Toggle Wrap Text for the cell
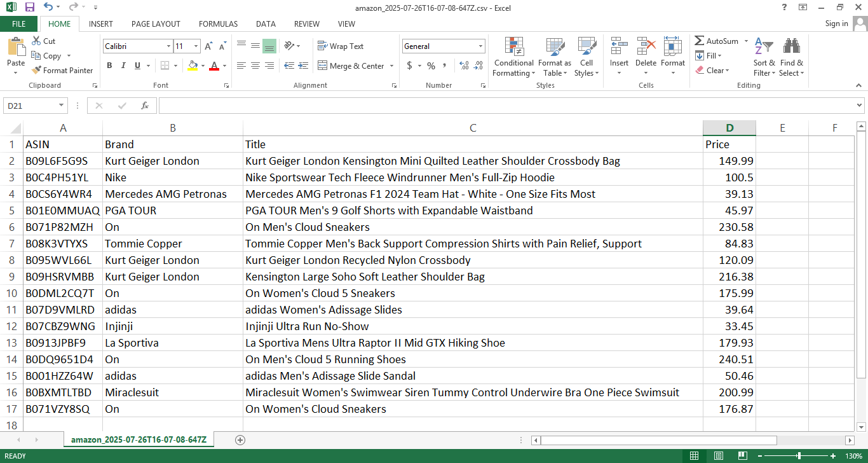Viewport: 868px width, 463px height. click(x=341, y=46)
